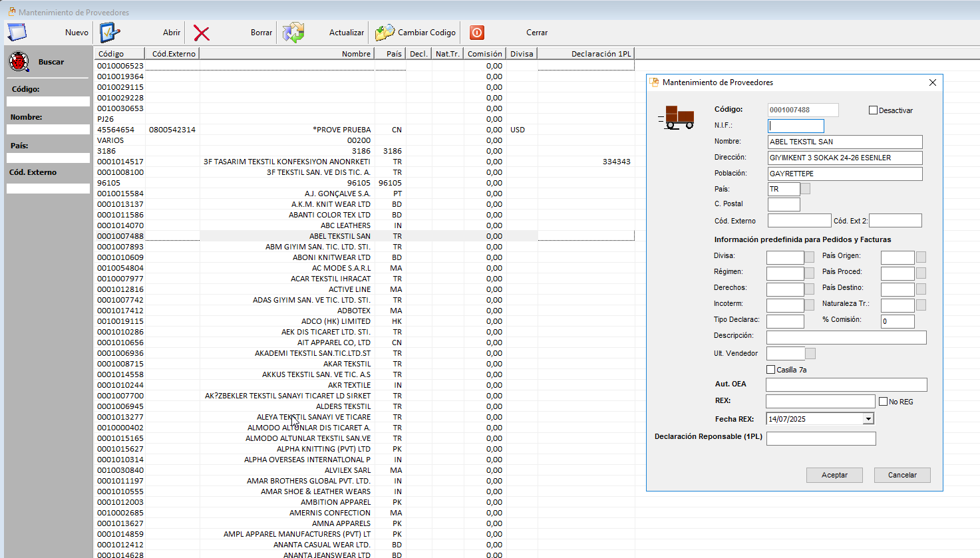Image resolution: width=980 pixels, height=558 pixels.
Task: Click the N.I.F. input field
Action: pyautogui.click(x=796, y=126)
